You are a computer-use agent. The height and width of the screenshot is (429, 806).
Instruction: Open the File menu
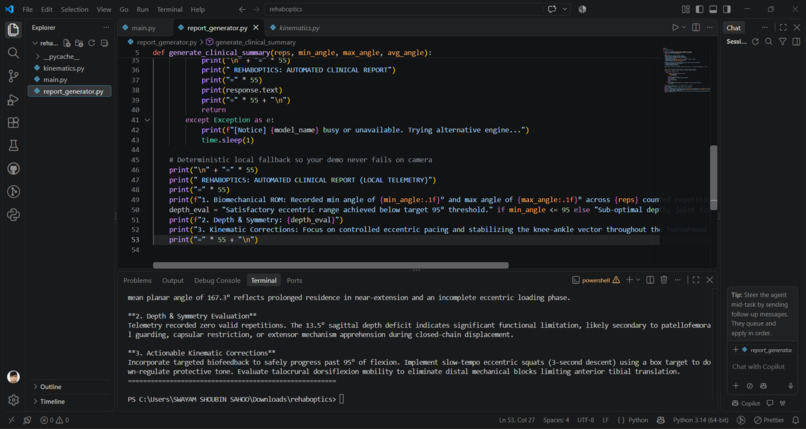click(27, 9)
